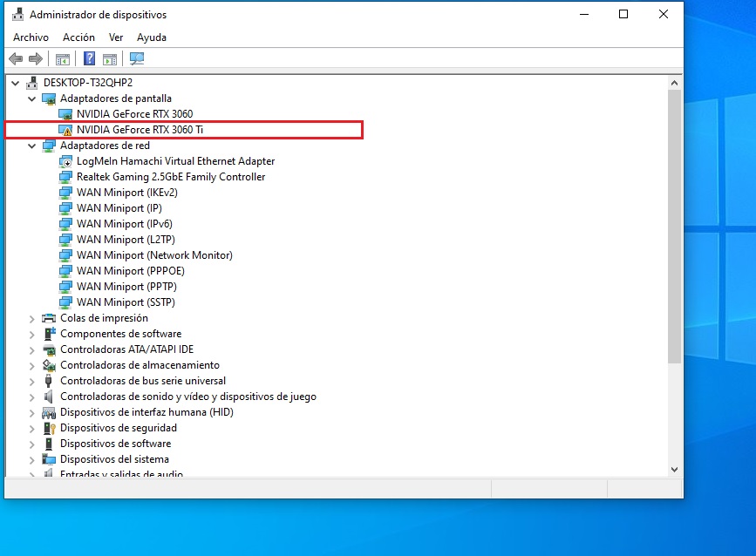The width and height of the screenshot is (756, 556).
Task: Expand Dispositivos de interfaz humana (HID) node
Action: point(31,413)
